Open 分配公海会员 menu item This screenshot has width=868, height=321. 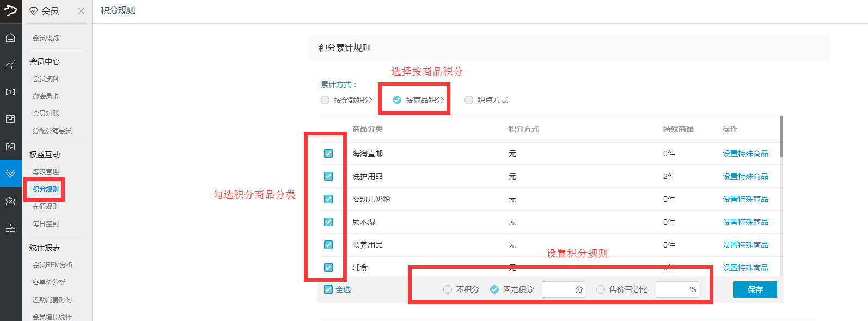pyautogui.click(x=52, y=131)
